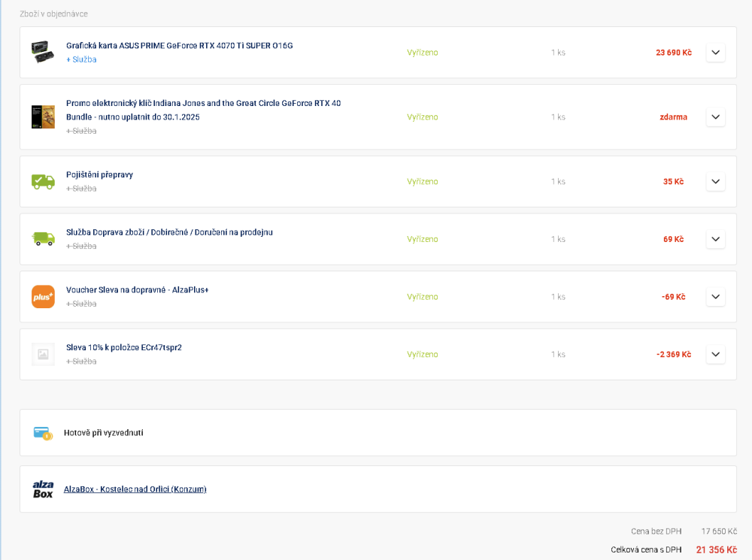Select the orange AlzaPlus+ voucher icon
The width and height of the screenshot is (752, 560).
tap(43, 296)
